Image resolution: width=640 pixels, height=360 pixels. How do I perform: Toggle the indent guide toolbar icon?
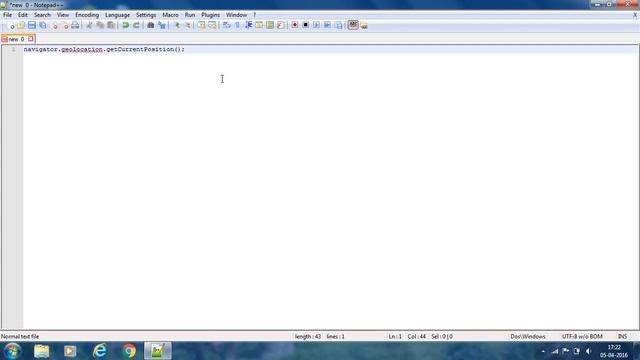click(x=248, y=25)
